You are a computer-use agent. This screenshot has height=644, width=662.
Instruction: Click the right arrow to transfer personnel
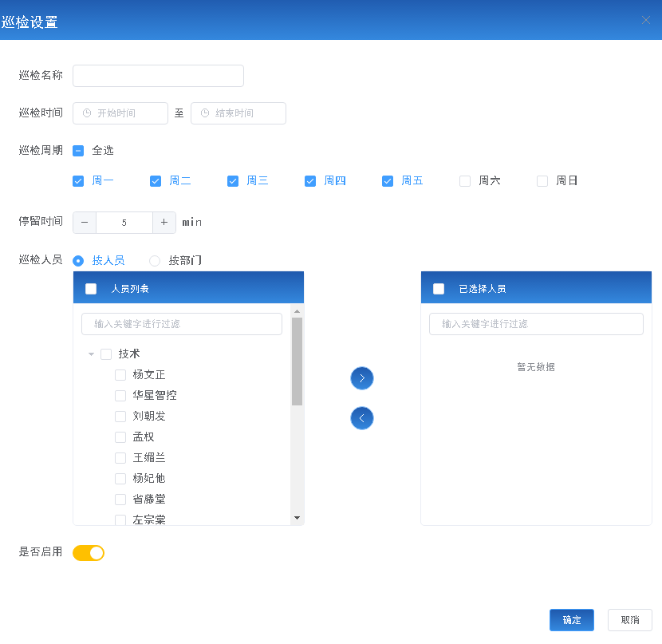362,378
